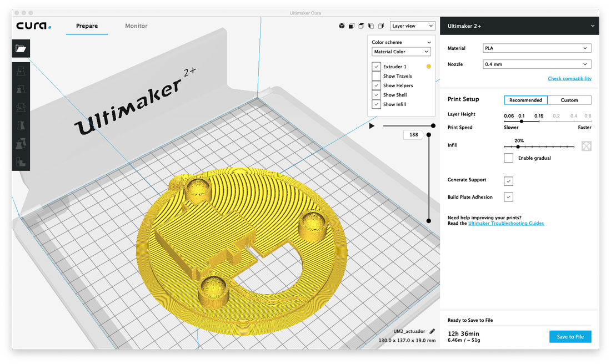Switch camera to right side view cube
This screenshot has width=611, height=364.
click(x=380, y=26)
